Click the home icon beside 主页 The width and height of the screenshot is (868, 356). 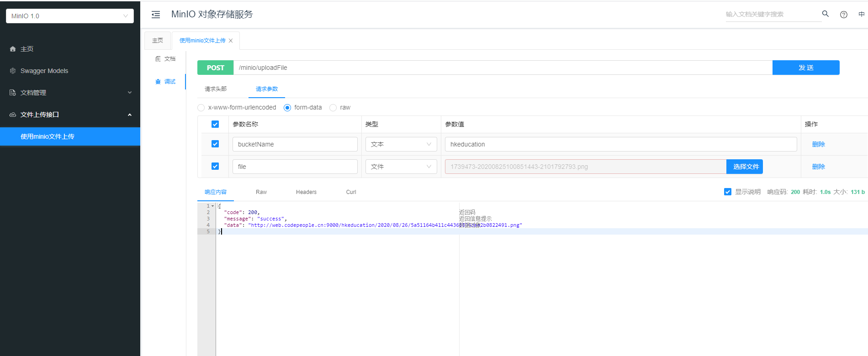(x=13, y=49)
